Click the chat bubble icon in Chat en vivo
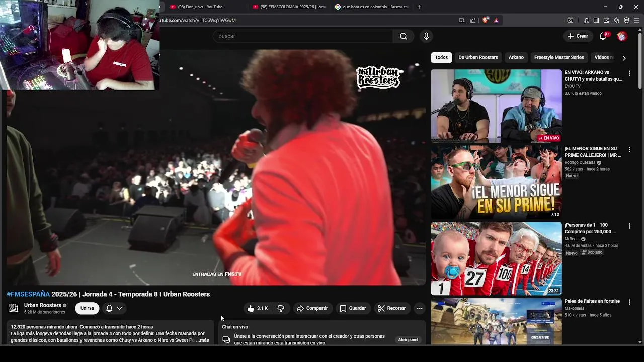This screenshot has width=644, height=362. (226, 340)
